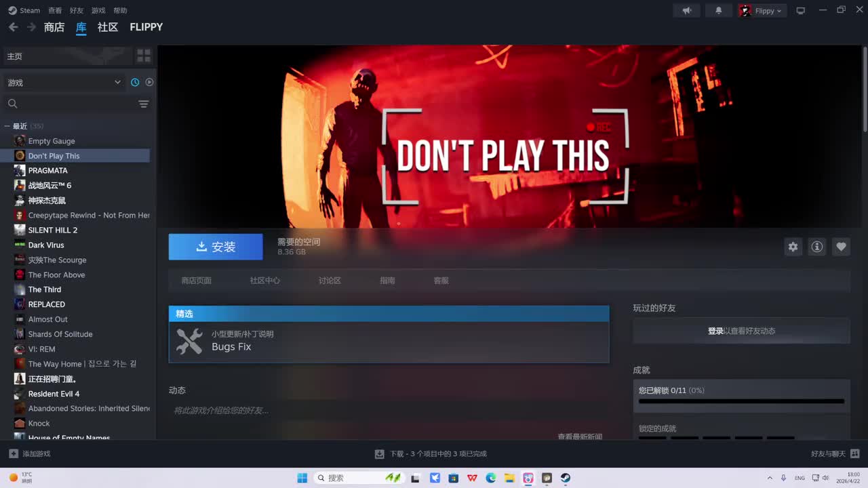Viewport: 868px width, 488px height.
Task: Click the PRAGMATA game icon
Action: (20, 171)
